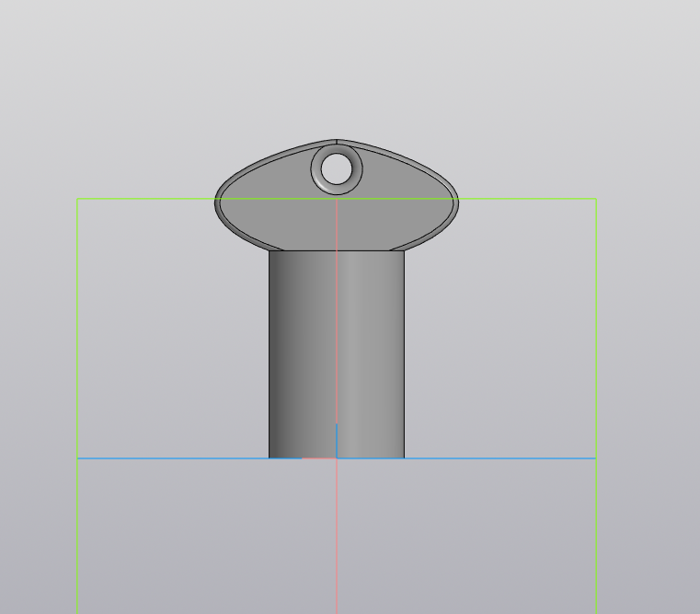Pick the short blue origin axis marker
The image size is (700, 614).
pyautogui.click(x=337, y=441)
